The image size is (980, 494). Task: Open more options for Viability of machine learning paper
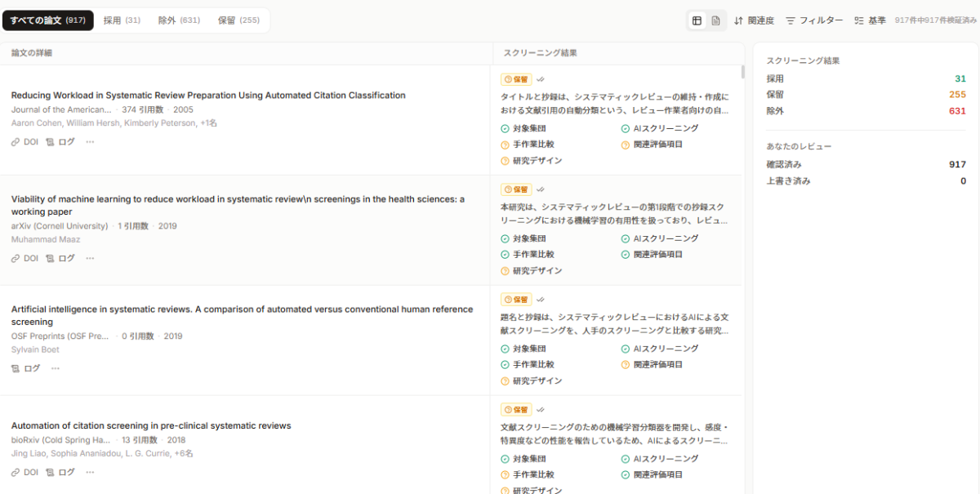tap(90, 258)
